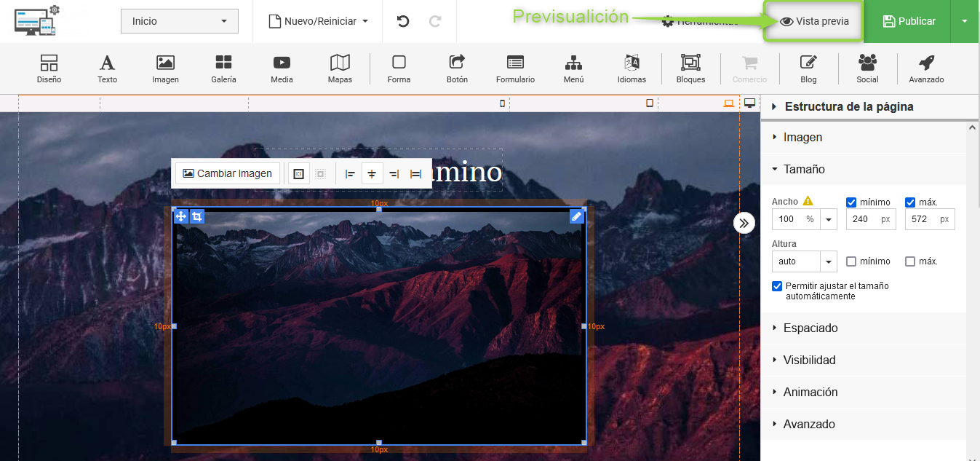Click the Ancho máx. value field
Image resolution: width=980 pixels, height=461 pixels.
[x=920, y=219]
